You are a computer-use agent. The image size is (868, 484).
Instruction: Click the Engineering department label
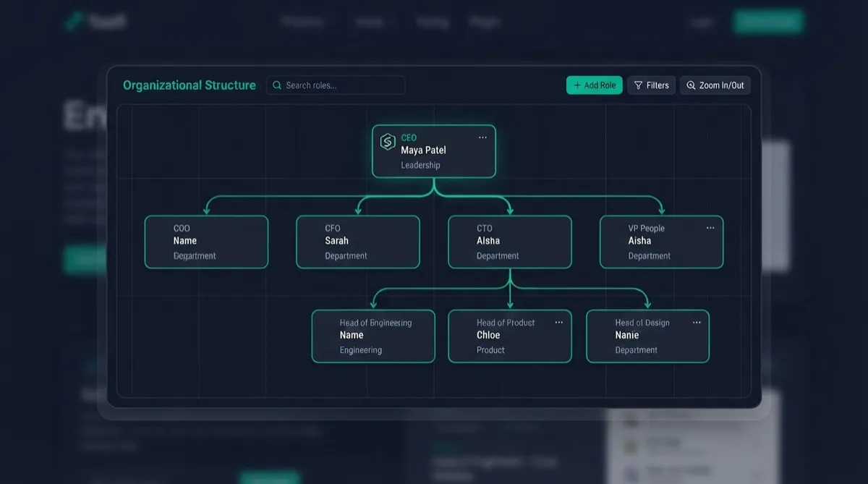[360, 350]
